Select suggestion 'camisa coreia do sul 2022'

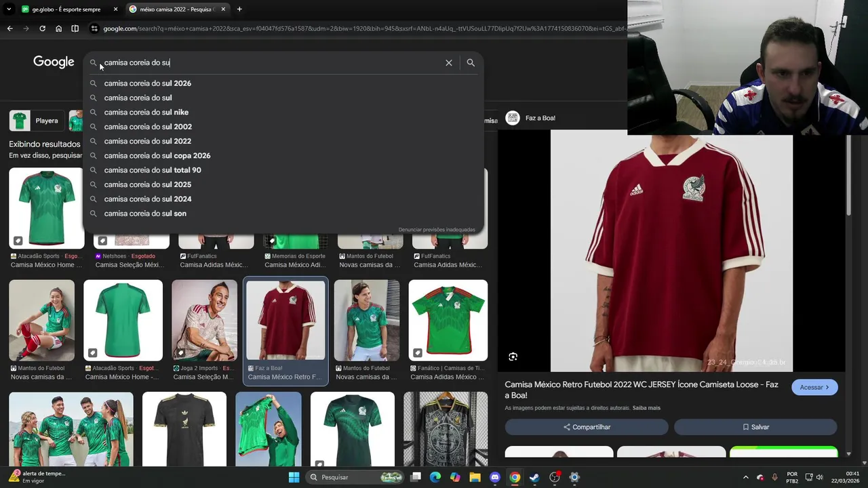(x=283, y=141)
